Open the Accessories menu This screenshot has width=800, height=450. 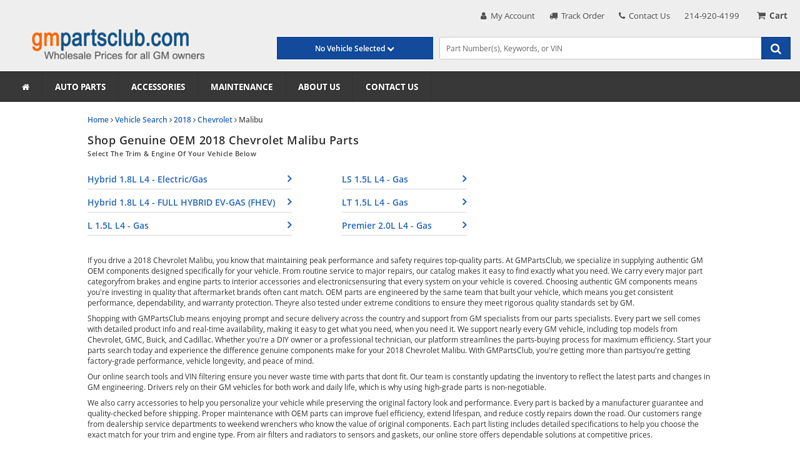pyautogui.click(x=158, y=87)
